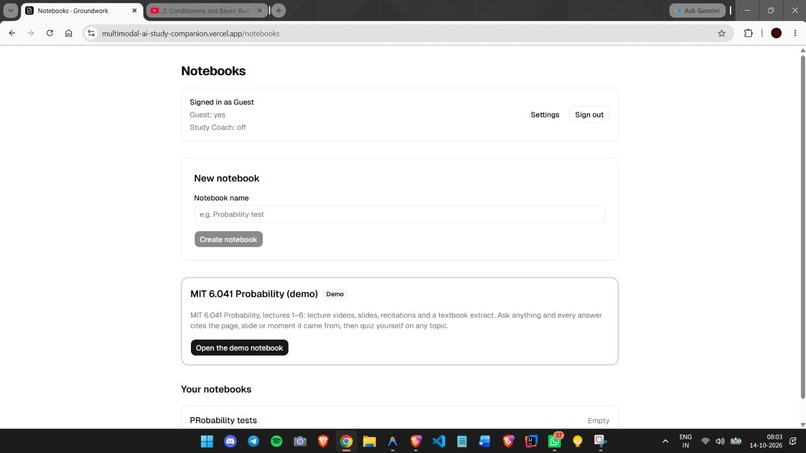
Task: Open the browser extensions menu
Action: [x=748, y=33]
